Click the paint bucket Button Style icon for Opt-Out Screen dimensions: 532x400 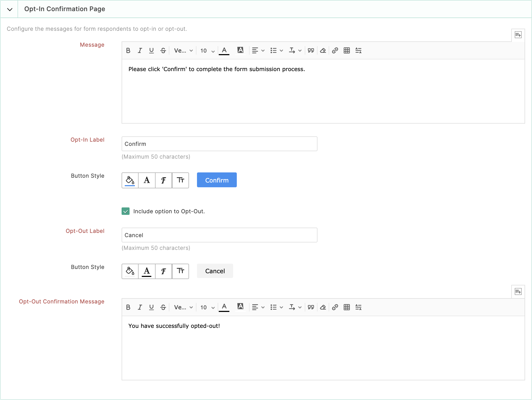(130, 271)
